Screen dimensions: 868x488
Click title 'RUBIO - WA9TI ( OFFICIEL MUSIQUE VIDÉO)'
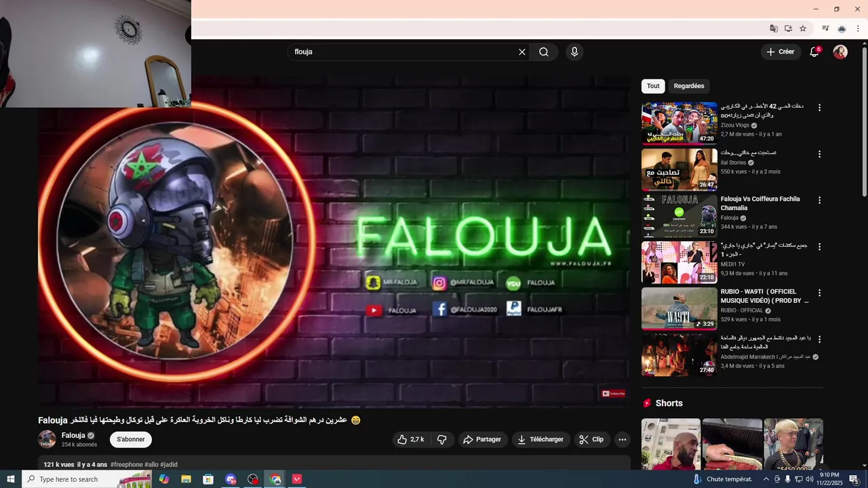[x=764, y=296]
